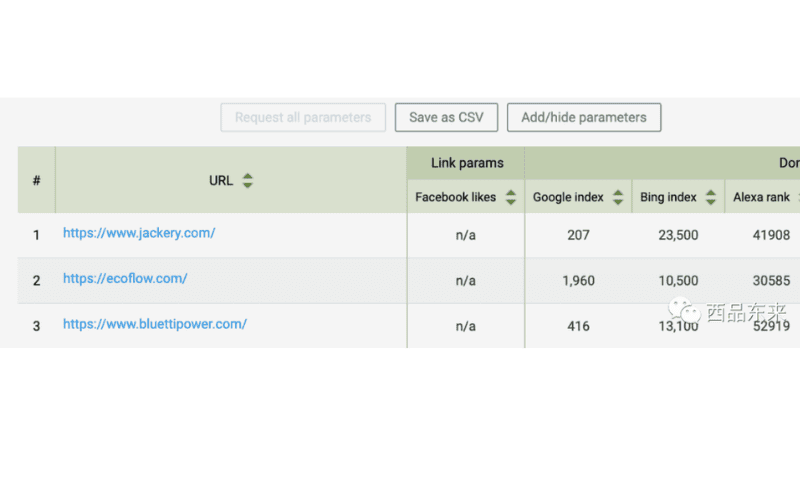This screenshot has height=500, width=800.
Task: Click Request all parameters button
Action: coord(303,117)
